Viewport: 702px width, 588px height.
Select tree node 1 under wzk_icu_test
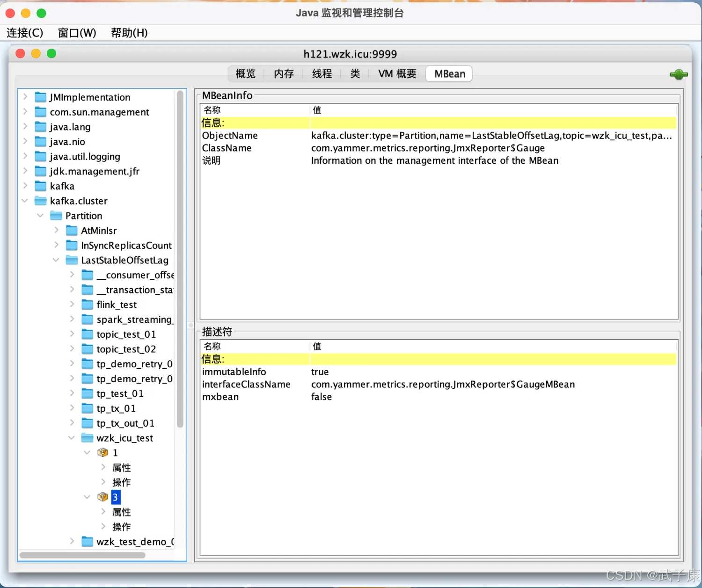[115, 453]
